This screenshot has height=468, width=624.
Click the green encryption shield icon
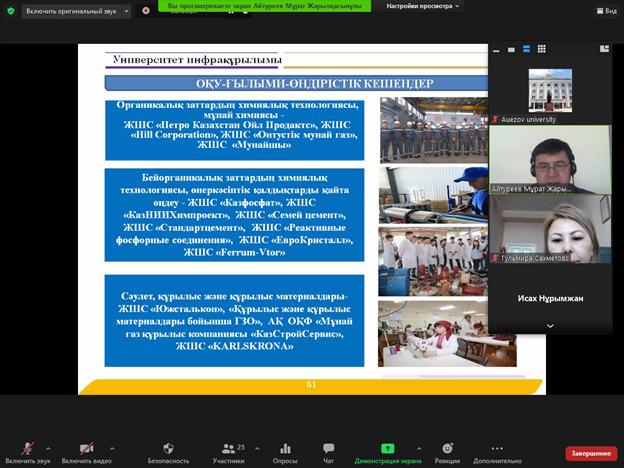[11, 11]
